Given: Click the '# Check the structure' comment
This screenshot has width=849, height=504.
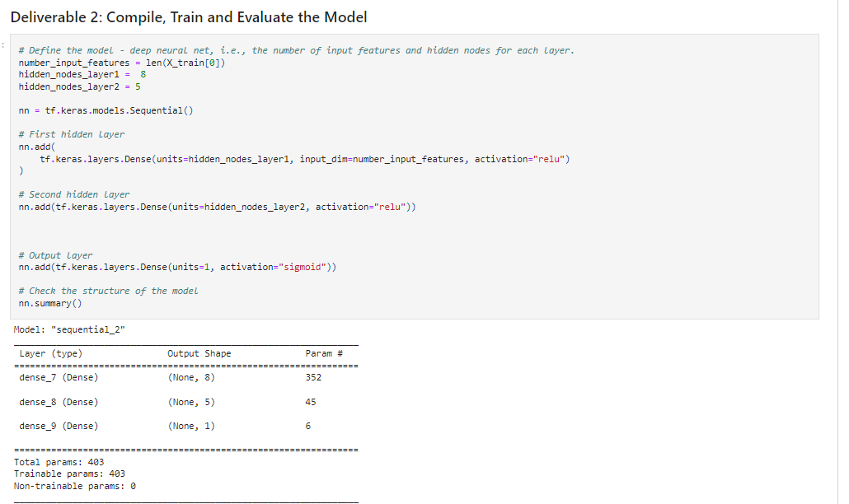Looking at the screenshot, I should pyautogui.click(x=108, y=291).
